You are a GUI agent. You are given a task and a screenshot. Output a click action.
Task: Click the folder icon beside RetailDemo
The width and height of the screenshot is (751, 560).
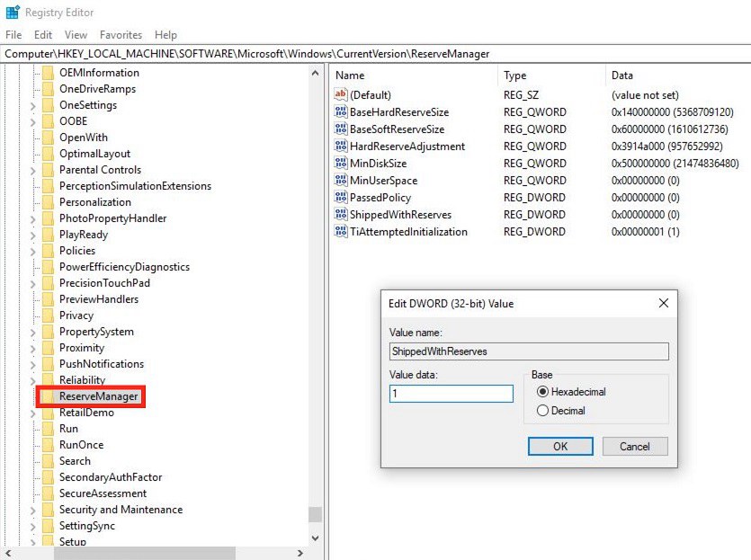point(47,412)
